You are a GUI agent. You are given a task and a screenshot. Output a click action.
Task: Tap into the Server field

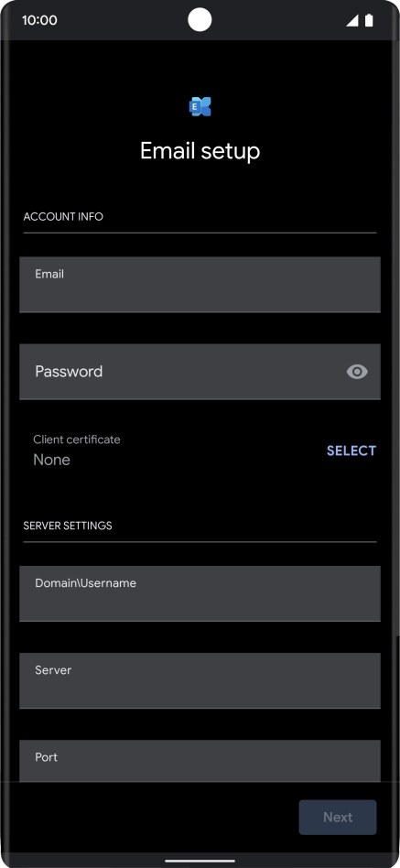click(x=200, y=680)
